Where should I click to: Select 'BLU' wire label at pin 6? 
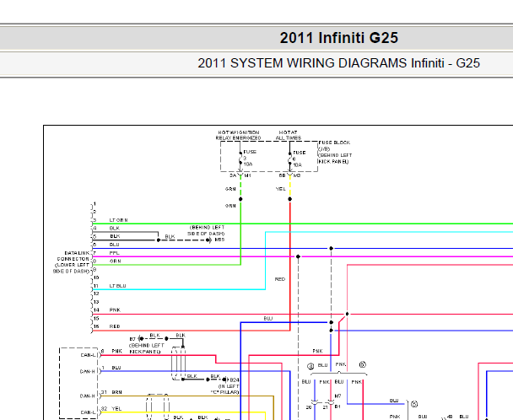pos(115,245)
